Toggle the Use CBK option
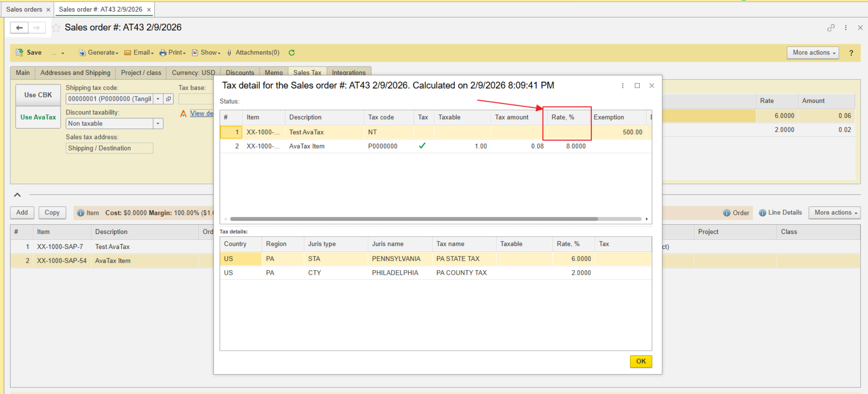Screen dimensions: 868x394 click(38, 95)
